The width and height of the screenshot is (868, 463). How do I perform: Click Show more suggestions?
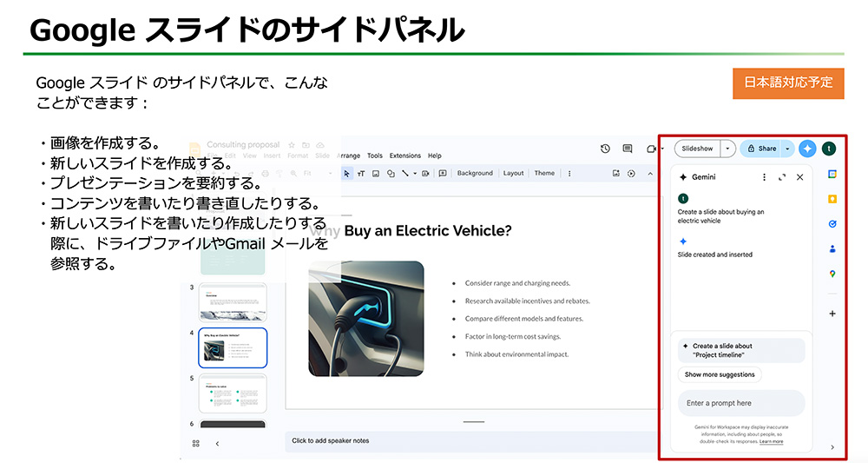(720, 374)
